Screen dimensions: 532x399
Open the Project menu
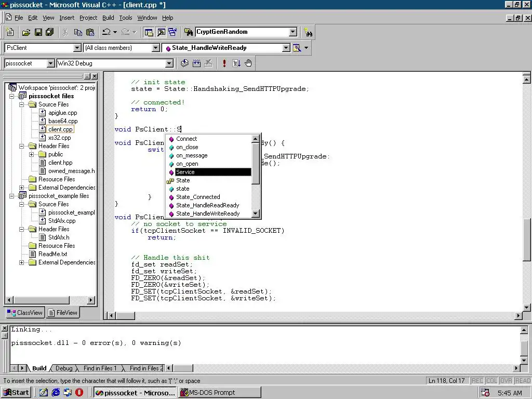88,18
